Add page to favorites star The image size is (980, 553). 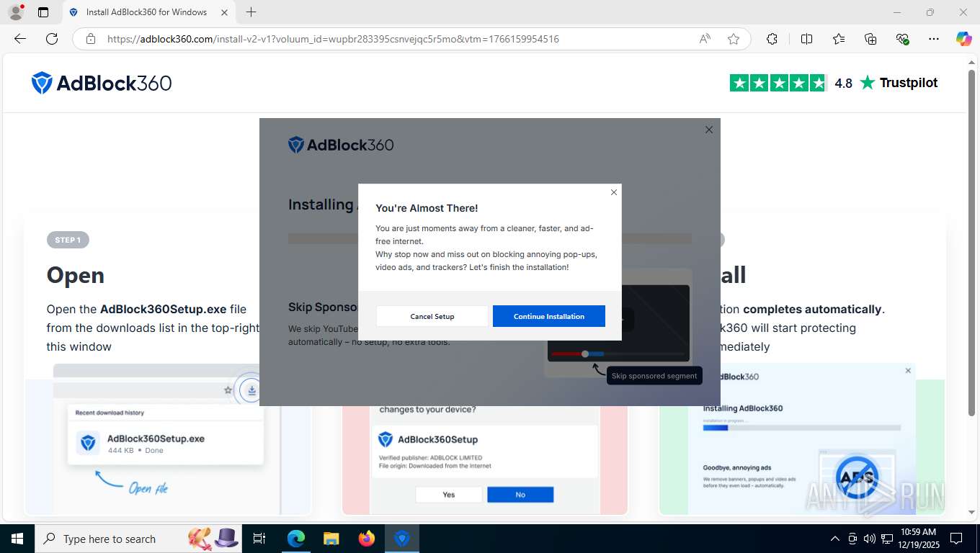(x=734, y=39)
